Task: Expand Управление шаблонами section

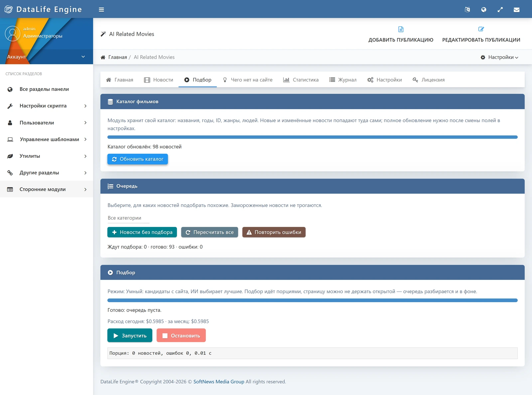Action: (47, 139)
